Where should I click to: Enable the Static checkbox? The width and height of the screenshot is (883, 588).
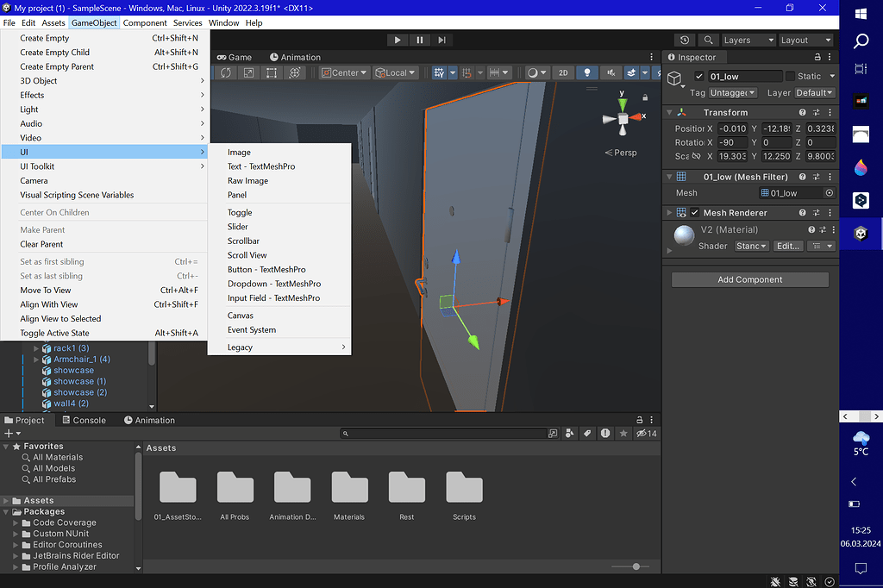(790, 77)
